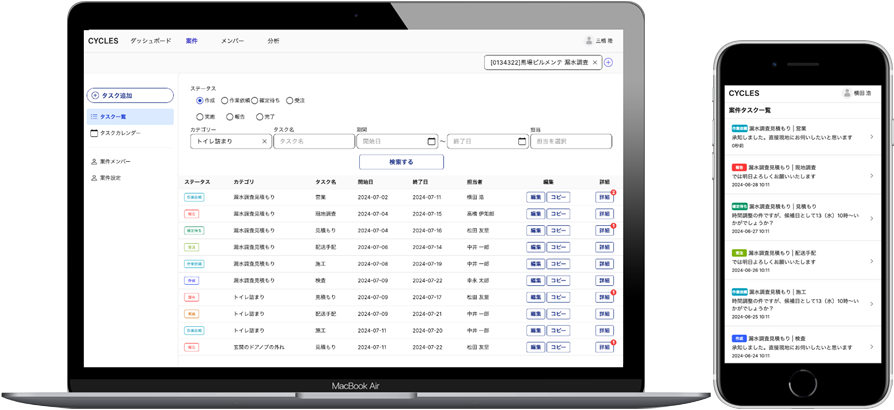The height and width of the screenshot is (410, 894).
Task: Click the CYCLES logo on the phone
Action: click(744, 93)
